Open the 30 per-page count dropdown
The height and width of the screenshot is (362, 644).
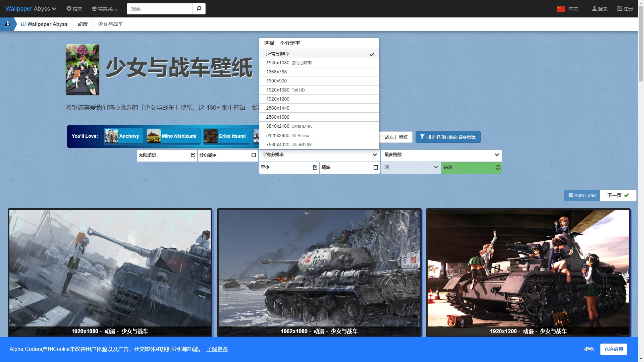pos(411,167)
